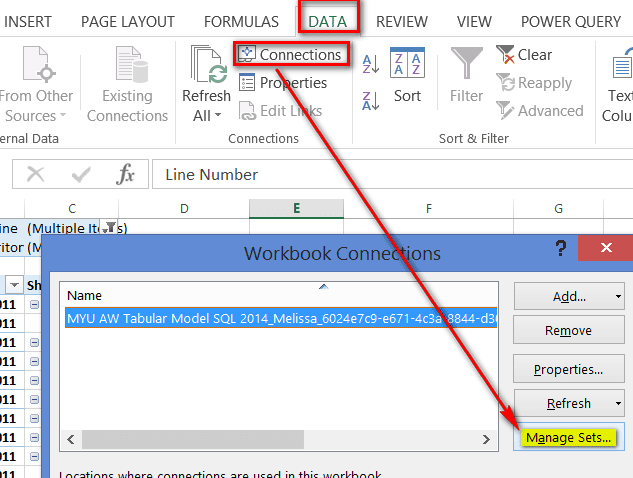Open the Multiple Items filter dropdown

(108, 228)
